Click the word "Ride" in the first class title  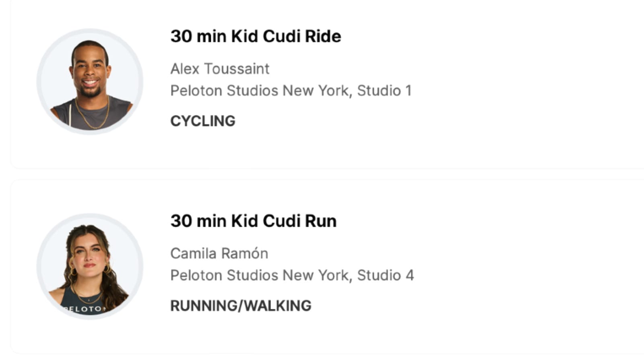tap(323, 36)
